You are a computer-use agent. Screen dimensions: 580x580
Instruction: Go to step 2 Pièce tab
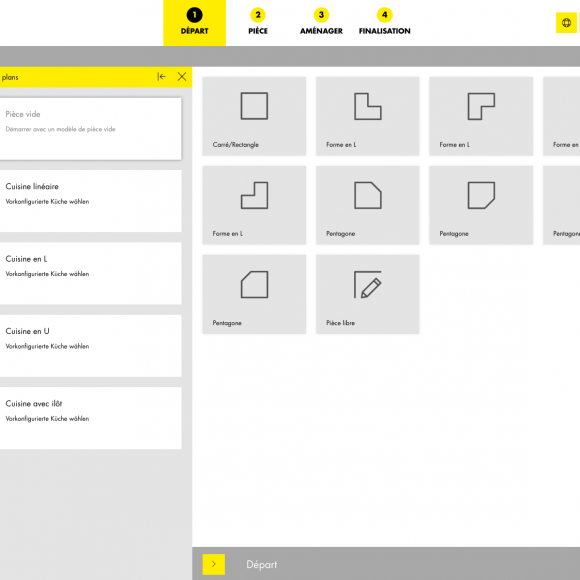pyautogui.click(x=258, y=23)
